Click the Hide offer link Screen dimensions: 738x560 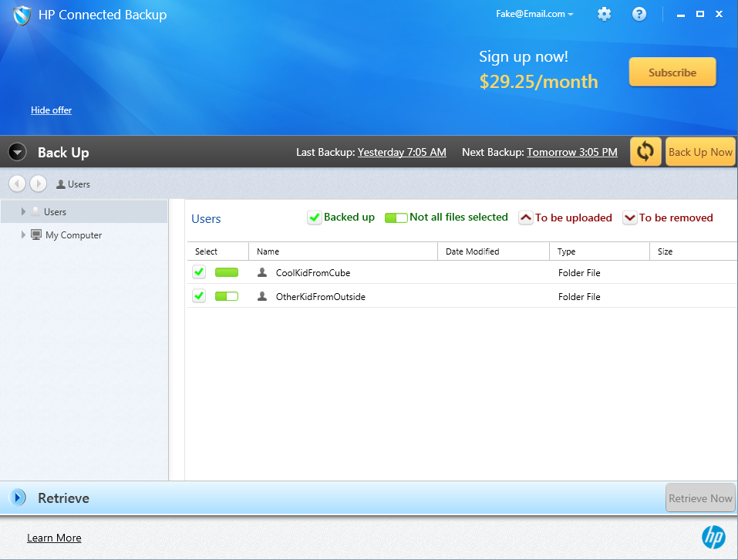coord(52,110)
